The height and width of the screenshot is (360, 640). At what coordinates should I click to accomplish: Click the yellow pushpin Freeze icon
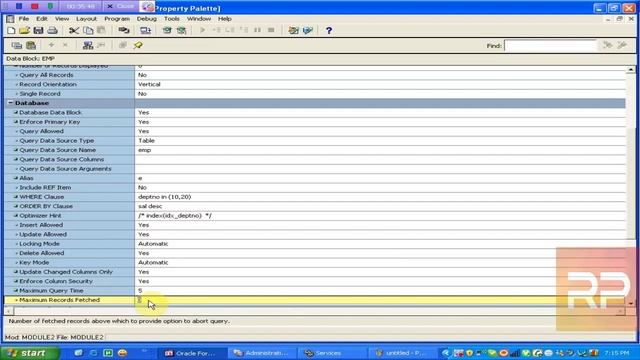(138, 45)
